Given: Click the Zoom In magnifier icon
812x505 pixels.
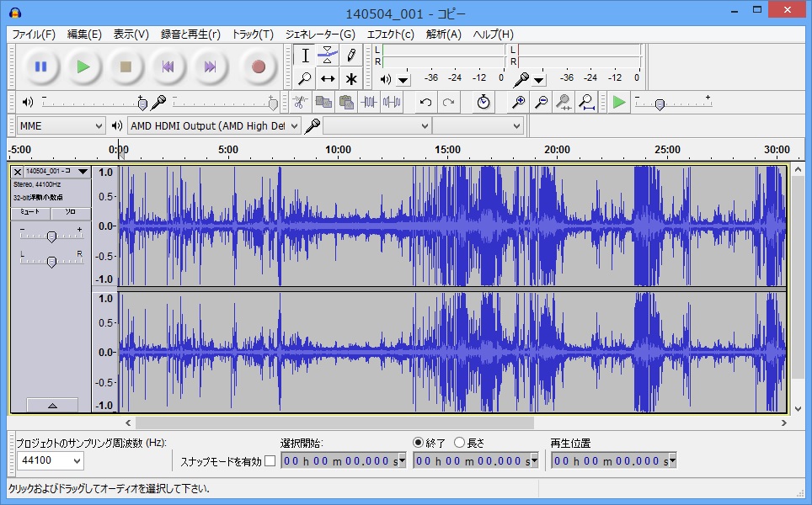Looking at the screenshot, I should [519, 102].
